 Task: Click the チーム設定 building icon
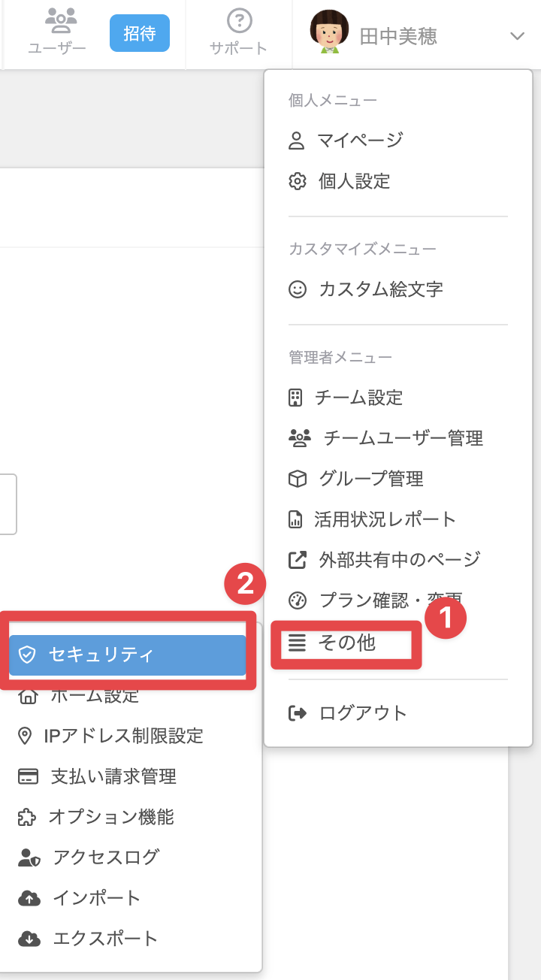[296, 398]
